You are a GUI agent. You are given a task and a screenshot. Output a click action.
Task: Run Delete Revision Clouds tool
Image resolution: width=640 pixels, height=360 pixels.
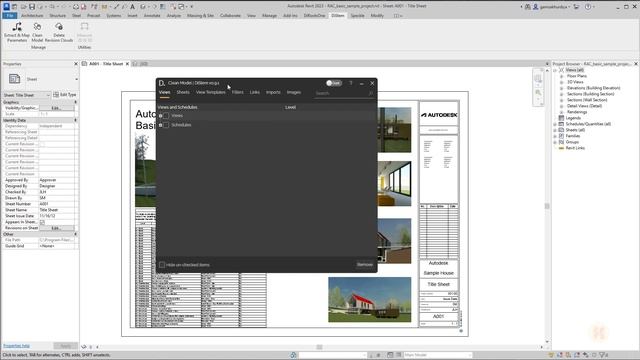coord(59,32)
